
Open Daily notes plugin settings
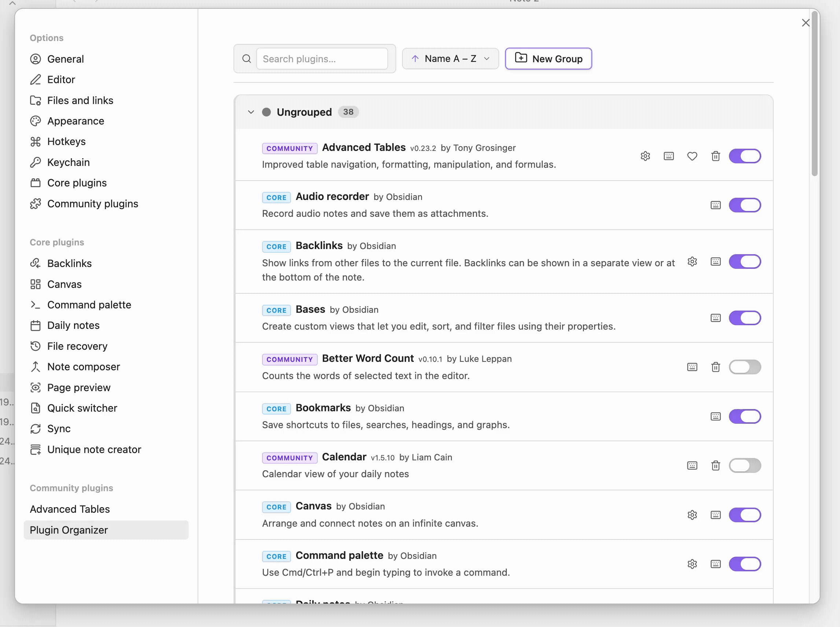[106, 325]
